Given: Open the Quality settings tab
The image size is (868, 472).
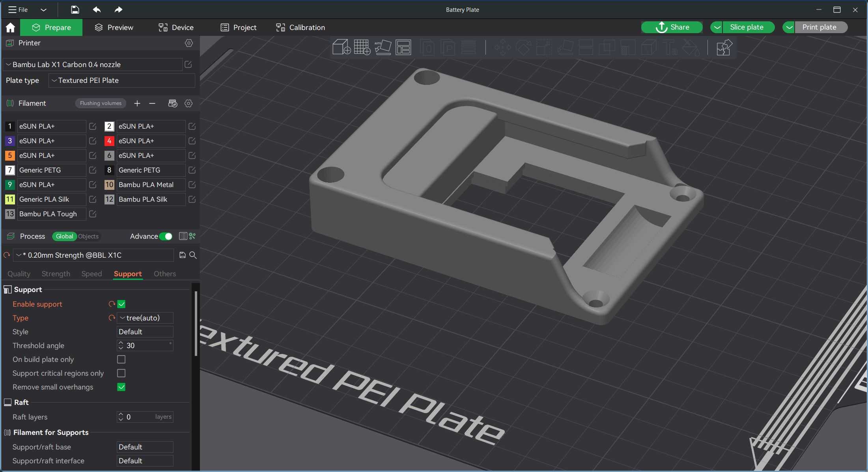Looking at the screenshot, I should point(19,273).
